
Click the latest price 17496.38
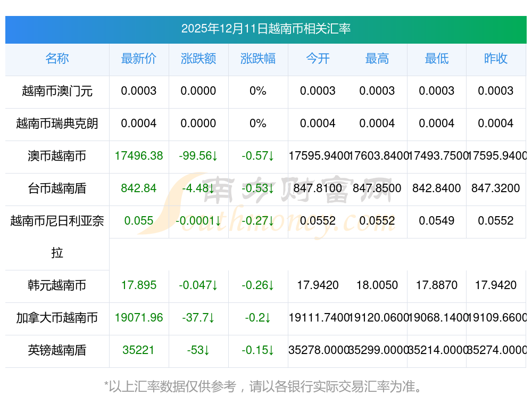(x=139, y=156)
